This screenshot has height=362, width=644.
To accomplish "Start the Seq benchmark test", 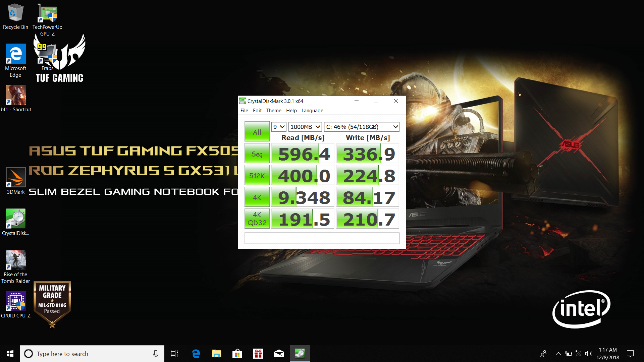I will coord(257,154).
